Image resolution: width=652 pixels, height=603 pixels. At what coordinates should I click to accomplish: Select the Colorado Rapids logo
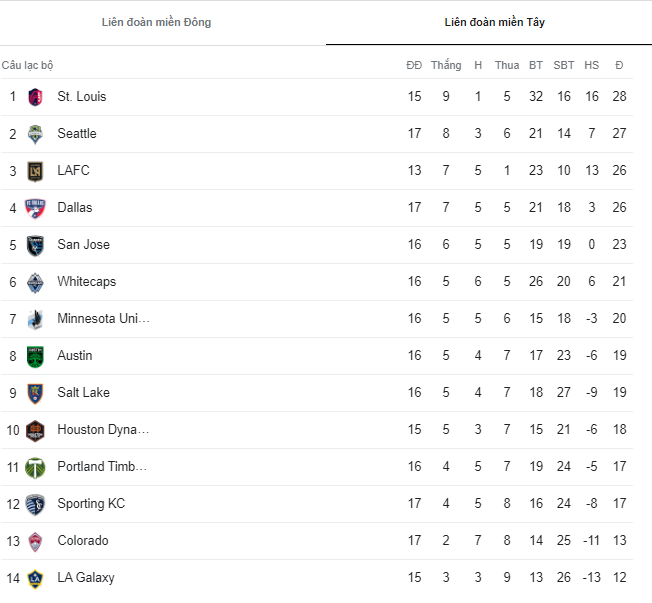(36, 541)
